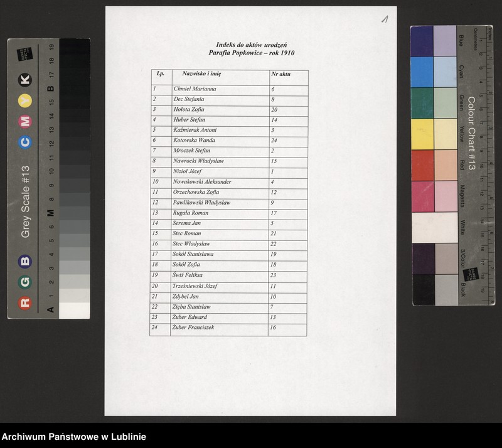Image resolution: width=502 pixels, height=448 pixels.
Task: Click the black K circle on grey scale
Action: click(24, 80)
